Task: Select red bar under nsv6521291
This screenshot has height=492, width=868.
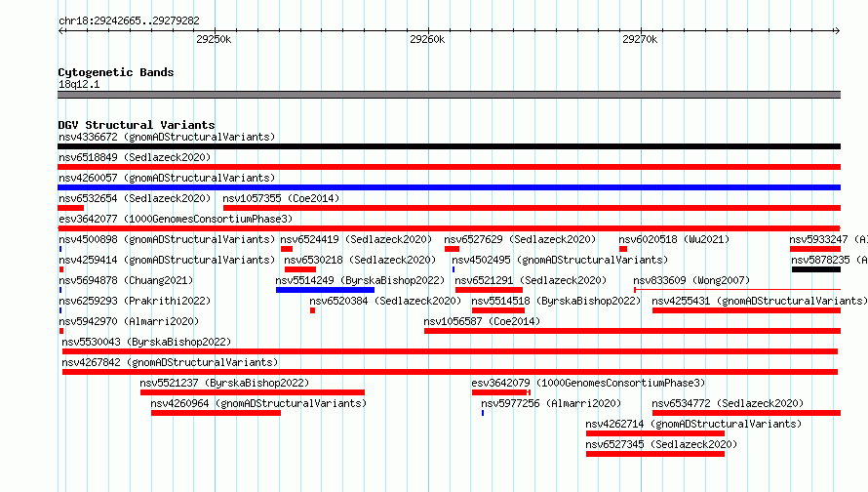Action: tap(489, 290)
